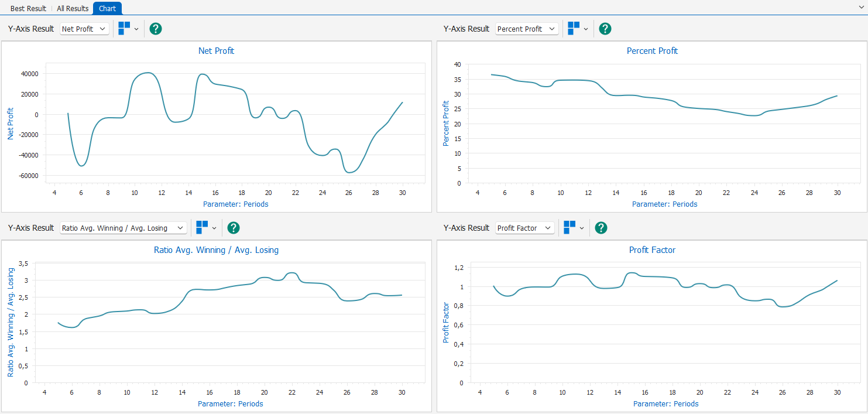Click the Percent Profit vertical axis label
The height and width of the screenshot is (414, 868).
coord(446,124)
